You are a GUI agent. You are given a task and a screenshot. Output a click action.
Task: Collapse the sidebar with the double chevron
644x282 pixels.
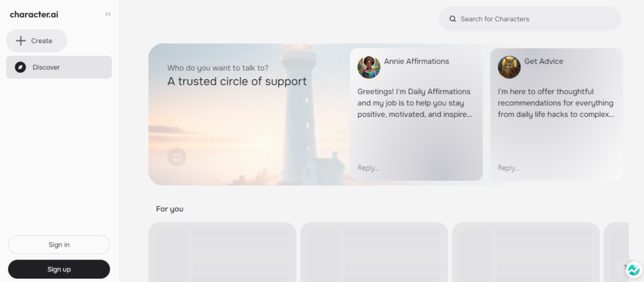(x=108, y=14)
